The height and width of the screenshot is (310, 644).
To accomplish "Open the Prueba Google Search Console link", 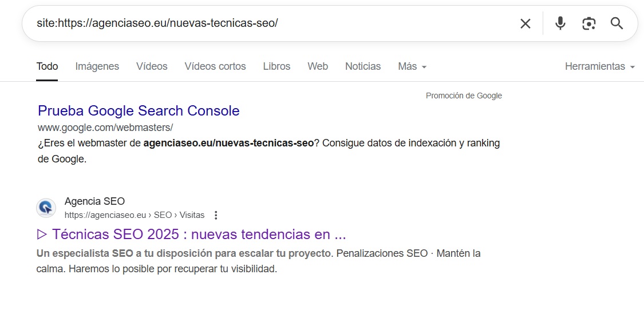I will point(139,111).
